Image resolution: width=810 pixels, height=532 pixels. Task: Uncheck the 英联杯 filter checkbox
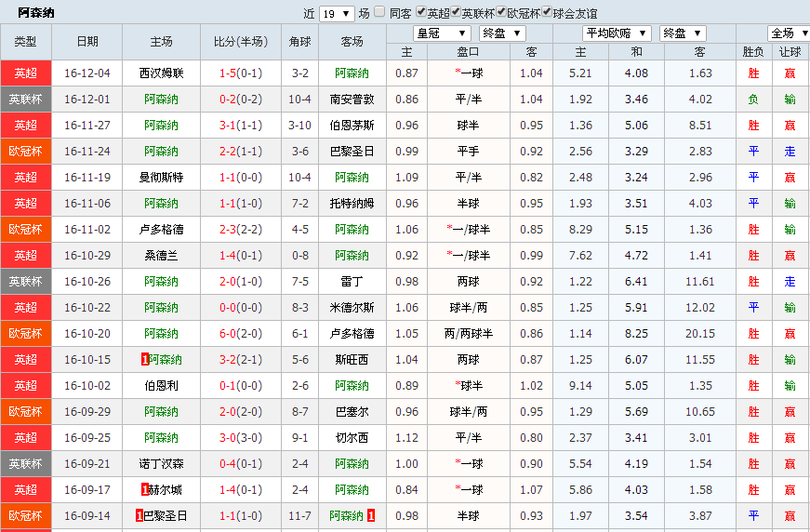[456, 12]
